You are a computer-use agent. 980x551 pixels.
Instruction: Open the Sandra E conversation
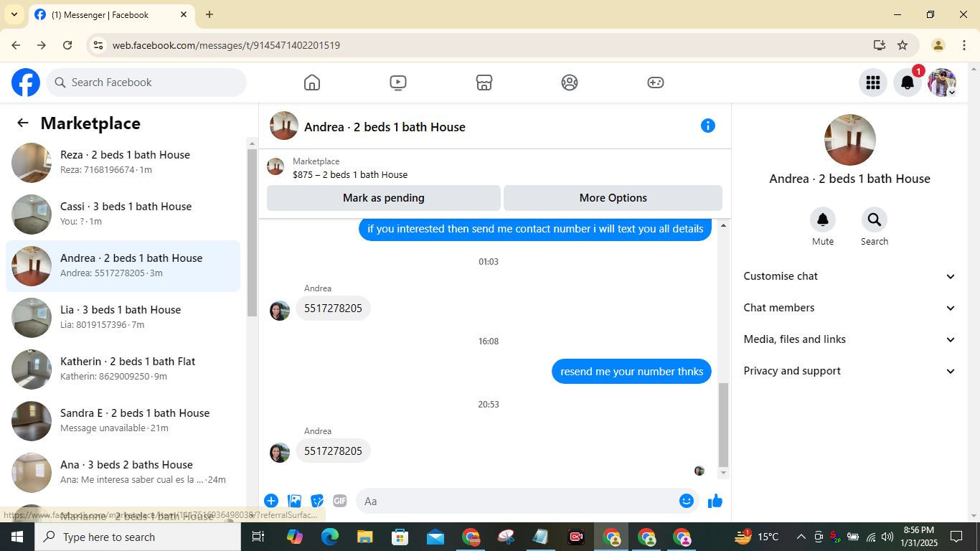click(x=123, y=421)
